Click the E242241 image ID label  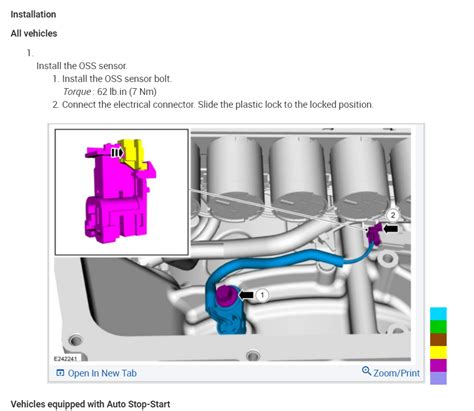(65, 359)
